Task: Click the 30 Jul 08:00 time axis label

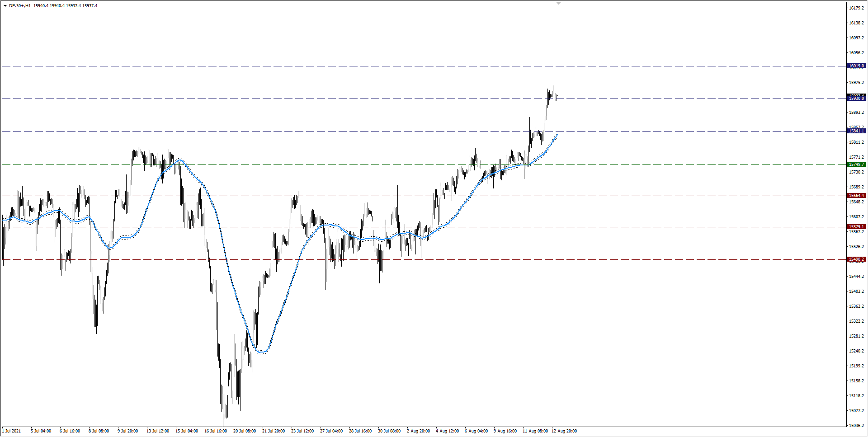Action: click(x=389, y=431)
